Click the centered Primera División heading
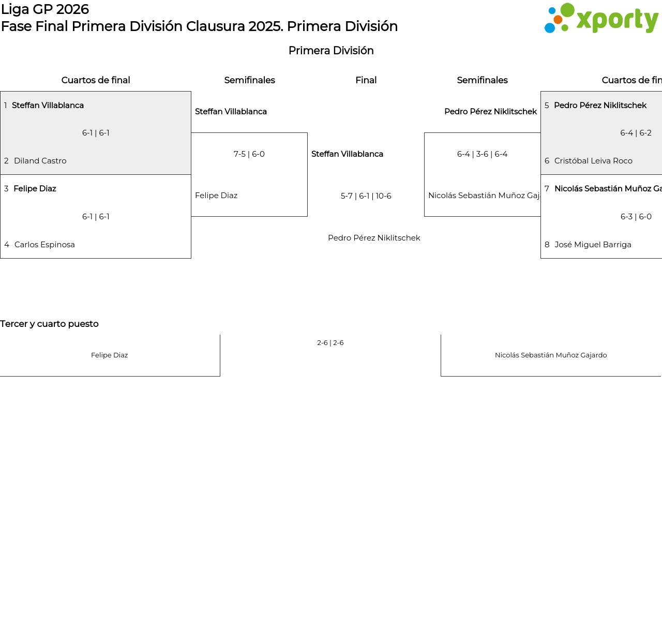 pyautogui.click(x=331, y=51)
